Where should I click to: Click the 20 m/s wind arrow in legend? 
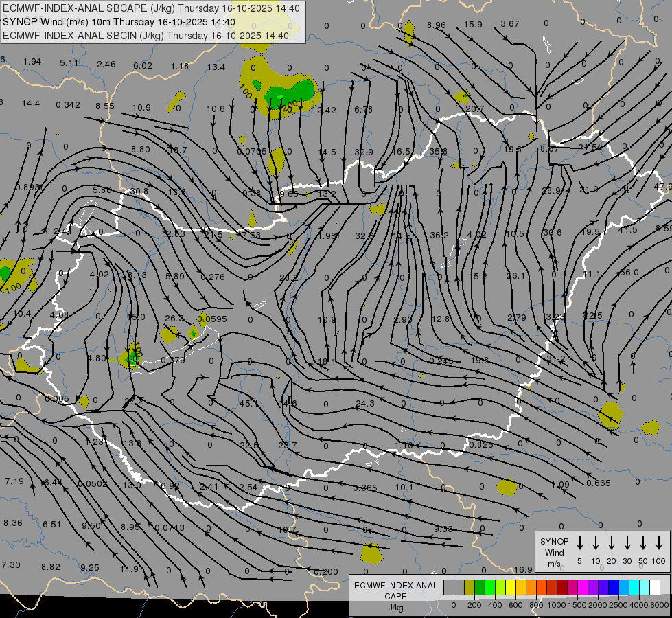point(612,543)
